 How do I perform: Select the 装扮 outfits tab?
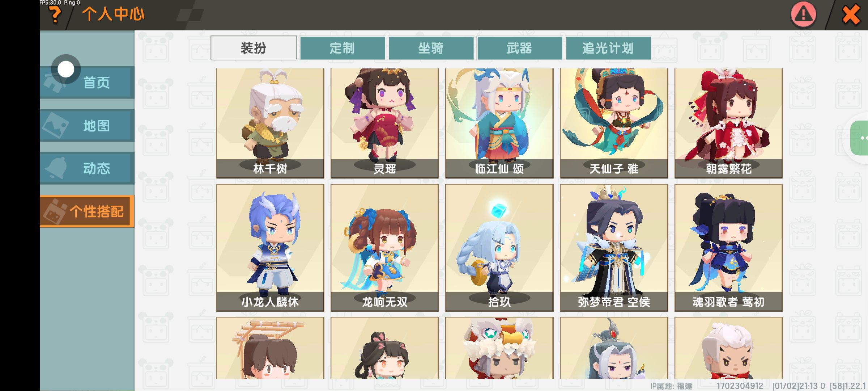[254, 48]
